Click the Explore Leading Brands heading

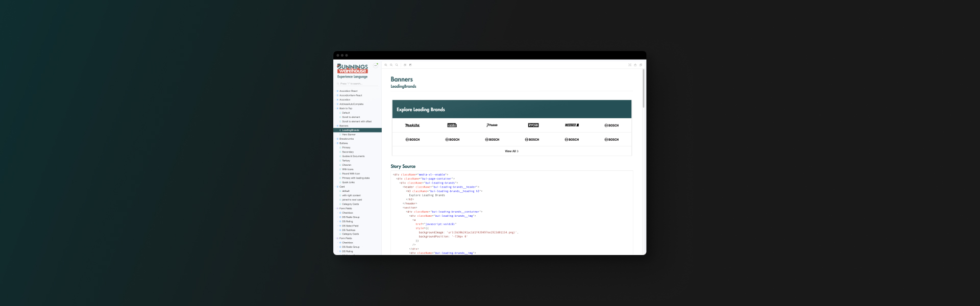click(421, 110)
